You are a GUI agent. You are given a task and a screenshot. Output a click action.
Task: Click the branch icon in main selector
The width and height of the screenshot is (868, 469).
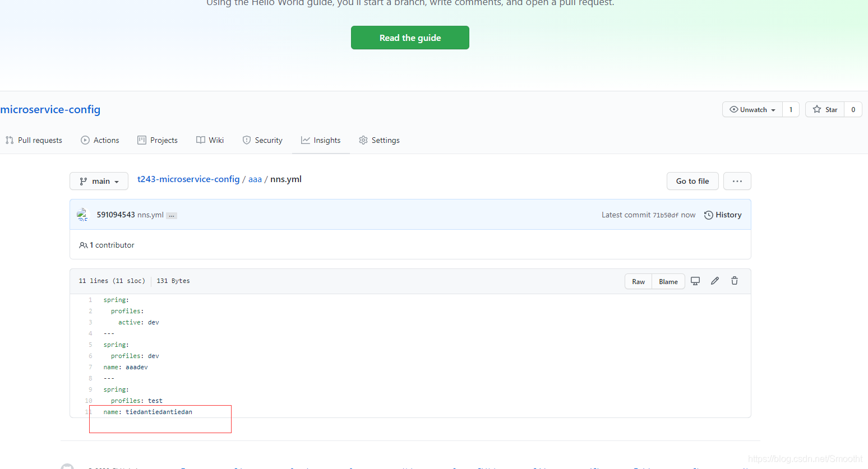pyautogui.click(x=84, y=181)
